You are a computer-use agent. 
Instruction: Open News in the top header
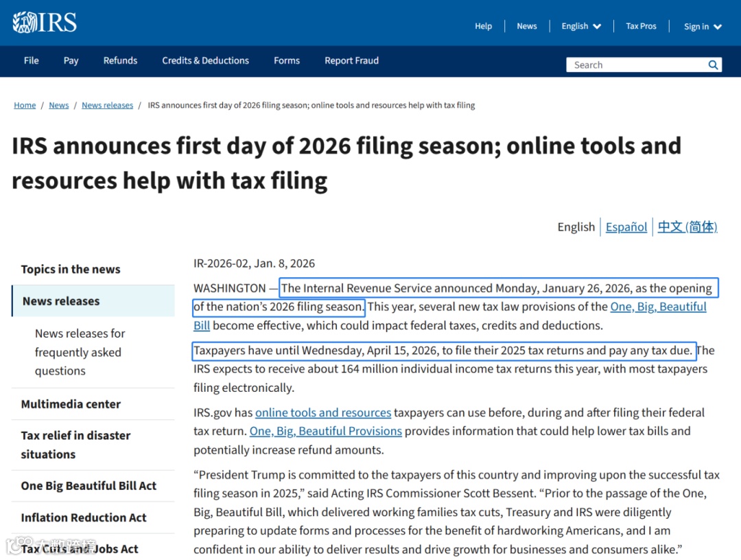click(526, 26)
